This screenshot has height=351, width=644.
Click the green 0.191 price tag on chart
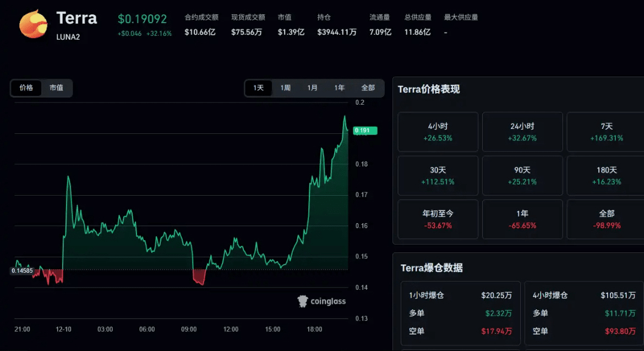tap(365, 131)
